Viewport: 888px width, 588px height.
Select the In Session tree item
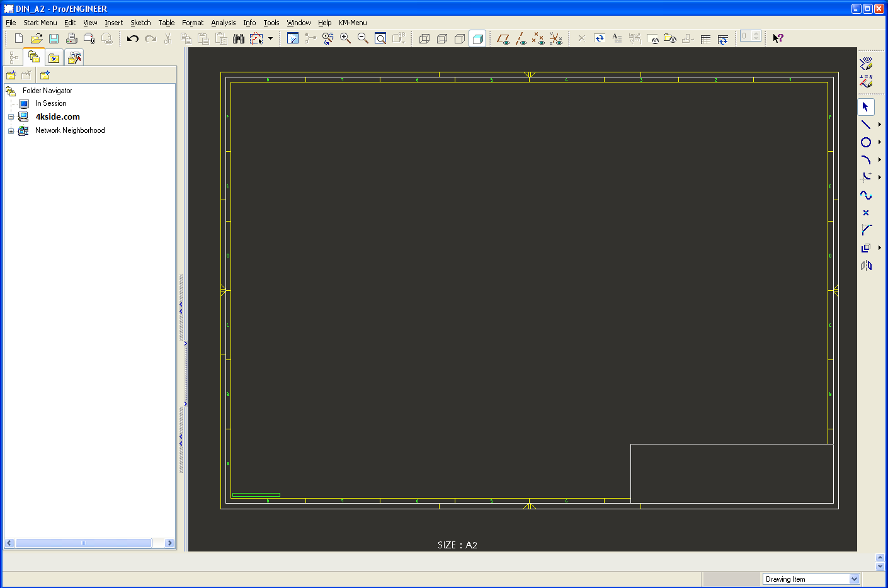pyautogui.click(x=50, y=103)
